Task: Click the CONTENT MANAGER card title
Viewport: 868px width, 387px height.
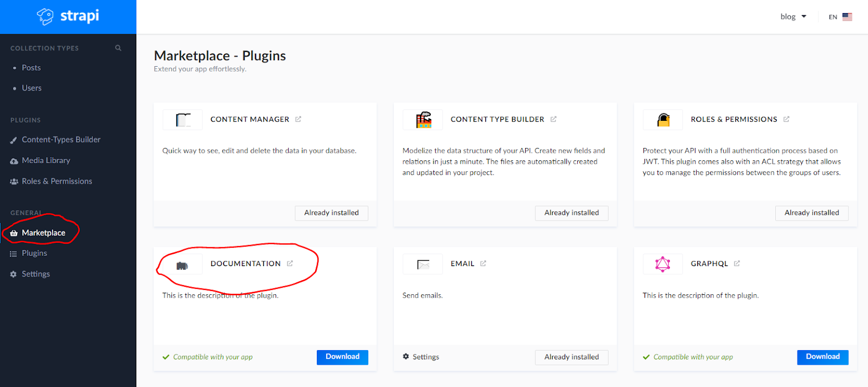Action: (250, 119)
